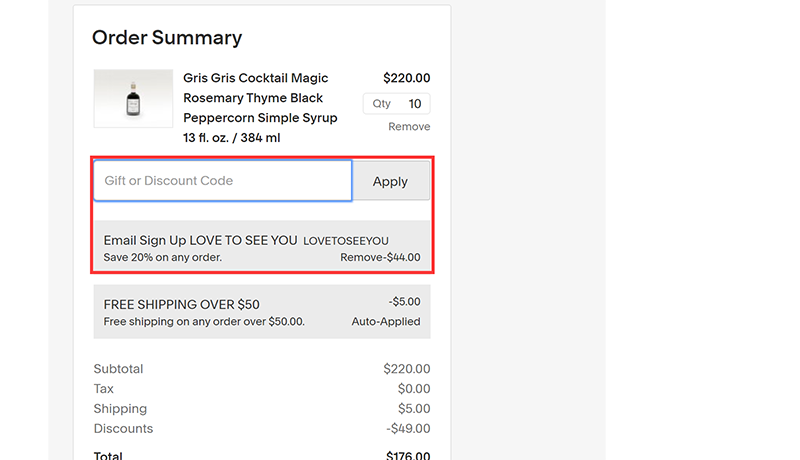Screen dimensions: 800x460
Task: Click the free shipping over $50.00 description
Action: pos(204,321)
